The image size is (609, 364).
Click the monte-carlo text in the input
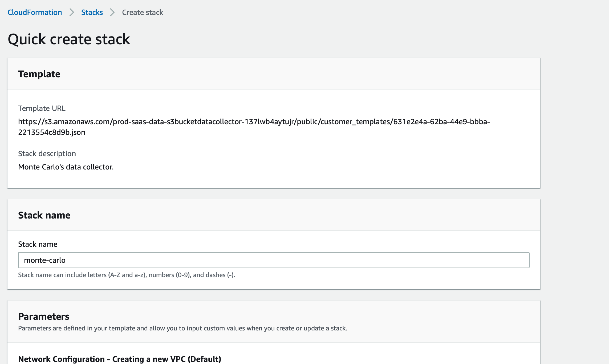45,260
